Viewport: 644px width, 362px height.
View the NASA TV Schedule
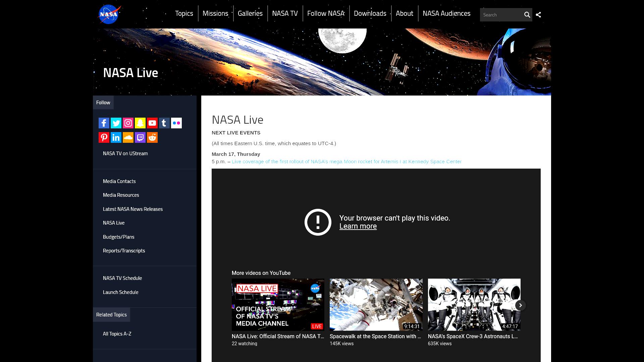pos(122,278)
